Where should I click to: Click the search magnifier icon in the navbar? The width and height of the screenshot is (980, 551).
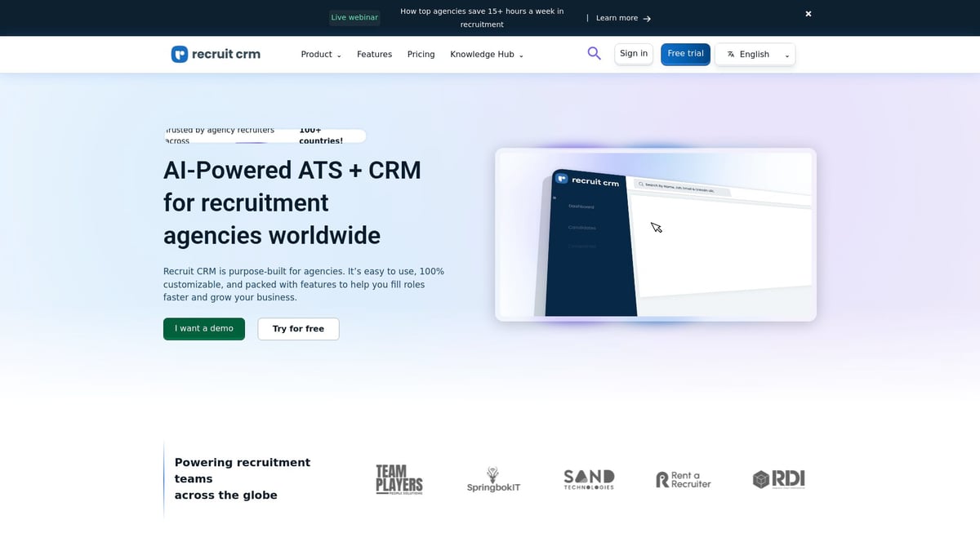[x=594, y=52]
